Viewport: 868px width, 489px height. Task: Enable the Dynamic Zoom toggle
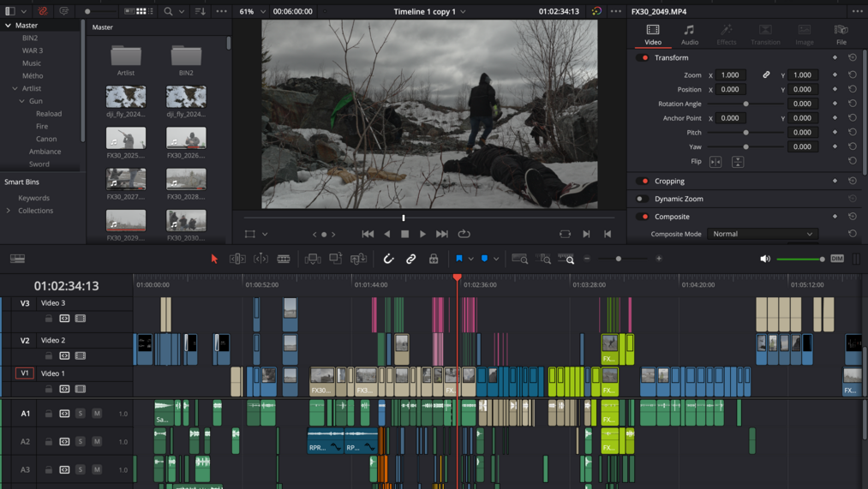tap(641, 199)
